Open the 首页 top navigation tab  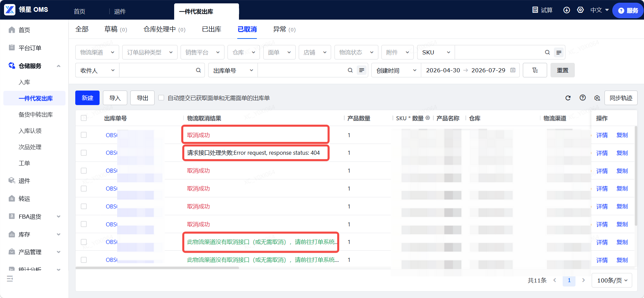click(80, 11)
